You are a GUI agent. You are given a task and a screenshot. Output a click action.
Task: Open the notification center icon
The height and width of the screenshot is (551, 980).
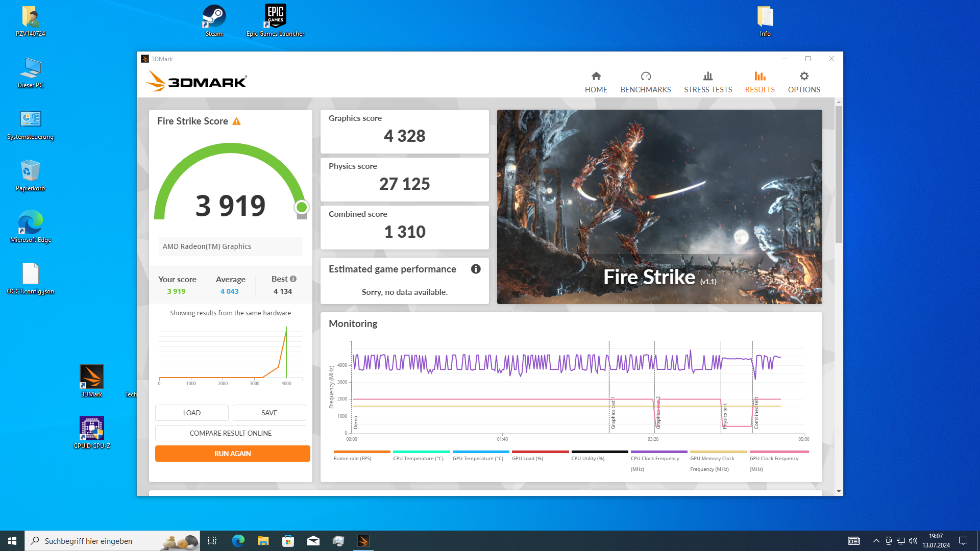[963, 541]
